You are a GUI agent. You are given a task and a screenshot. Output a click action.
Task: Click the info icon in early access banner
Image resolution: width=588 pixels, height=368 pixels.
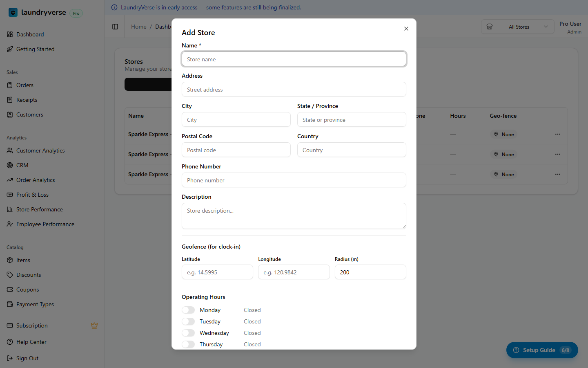point(114,7)
